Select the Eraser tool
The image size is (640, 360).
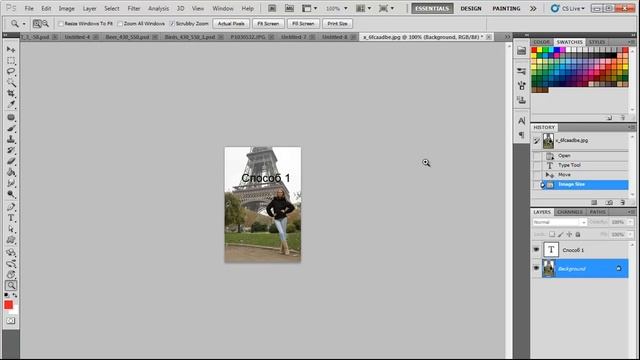click(x=11, y=162)
